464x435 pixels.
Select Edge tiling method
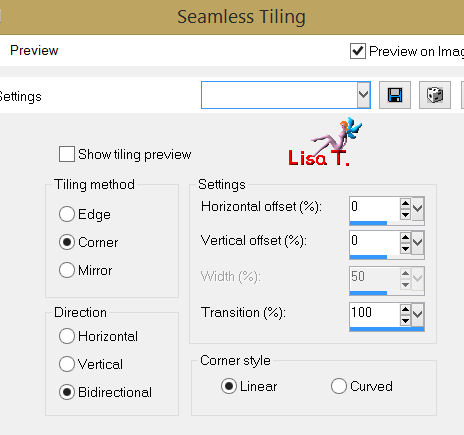67,214
